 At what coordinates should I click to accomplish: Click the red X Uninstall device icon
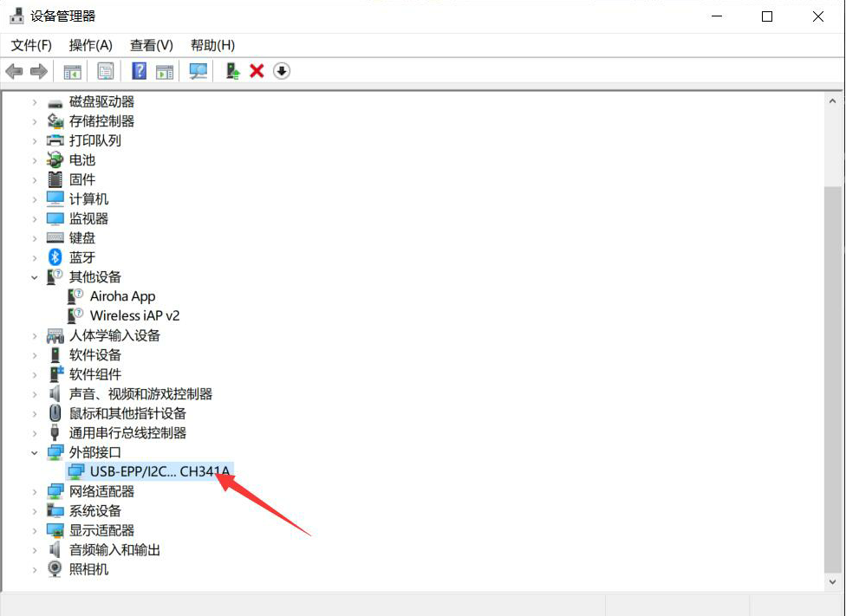257,71
